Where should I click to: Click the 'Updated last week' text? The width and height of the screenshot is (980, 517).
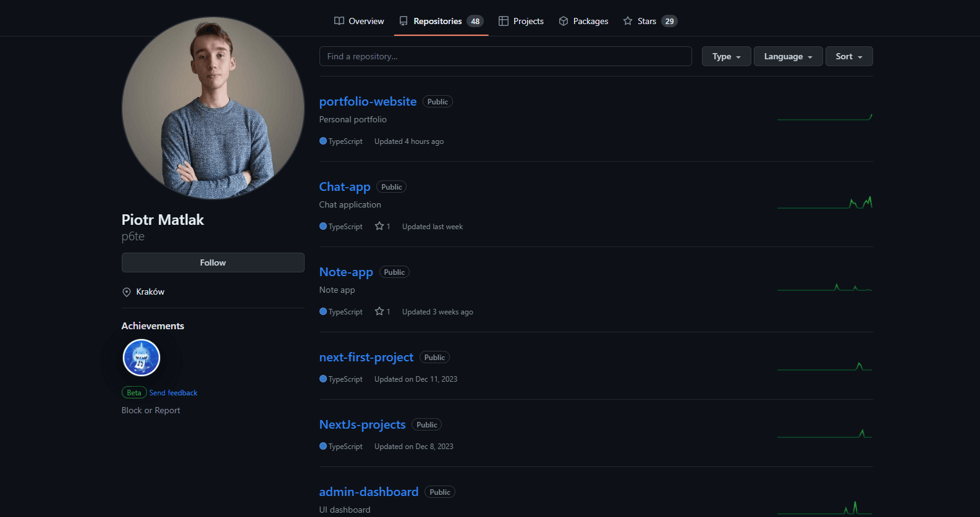433,227
